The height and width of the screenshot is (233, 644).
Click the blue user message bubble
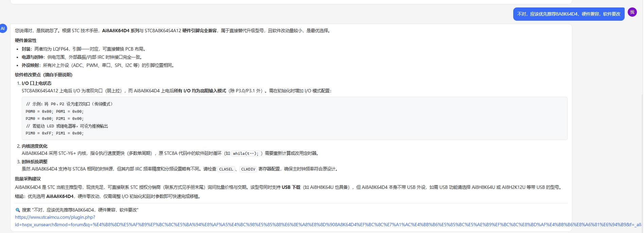tap(569, 14)
